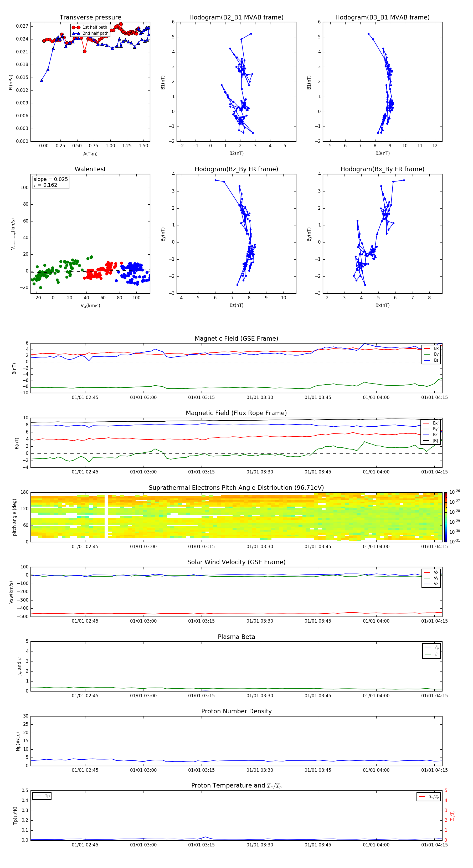
Task: Click 'Hodogram(B3_B1 MVAB frame)' title
Action: pos(382,18)
